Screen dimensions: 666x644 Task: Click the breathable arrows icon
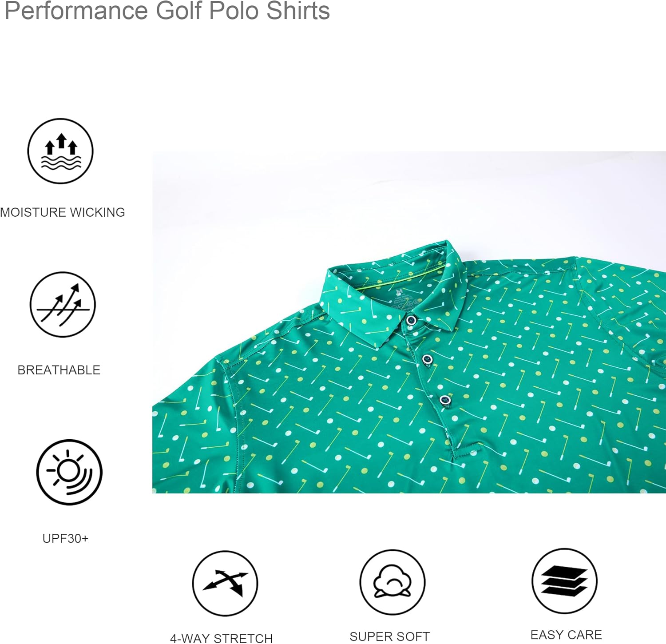tap(63, 305)
